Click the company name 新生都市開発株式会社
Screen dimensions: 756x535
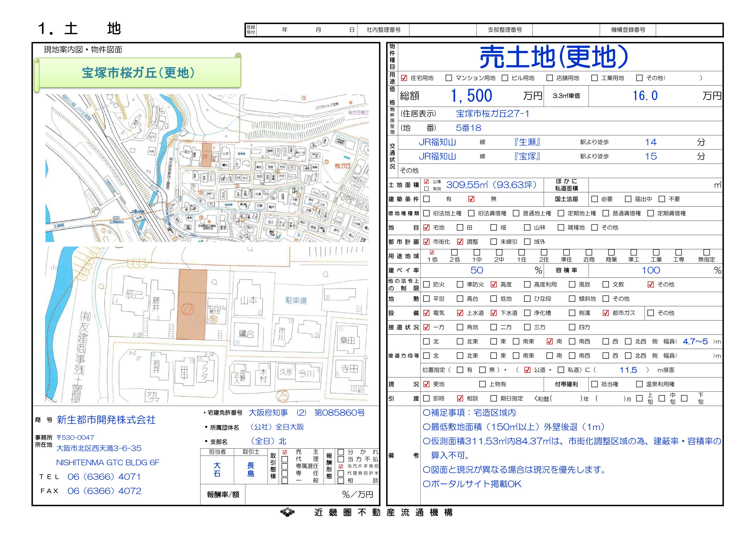(106, 420)
